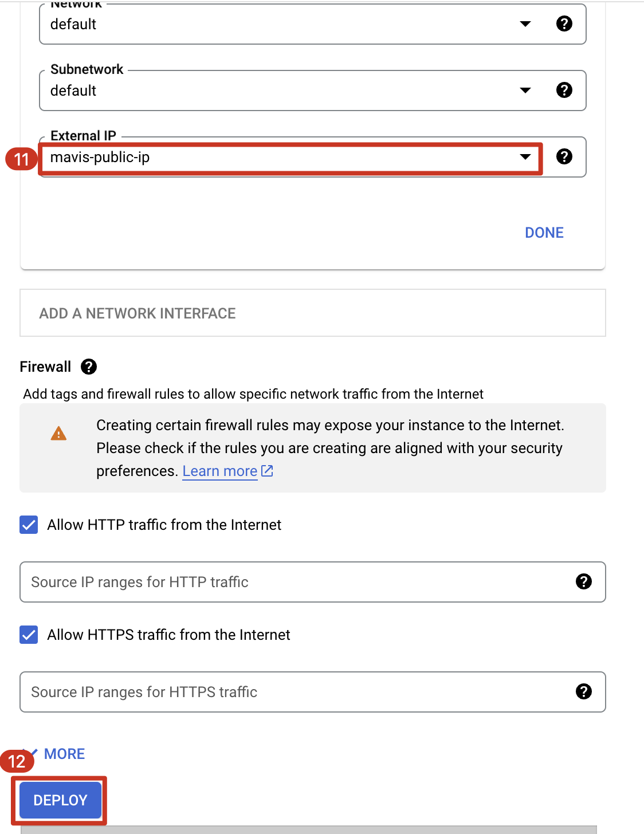Image resolution: width=644 pixels, height=834 pixels.
Task: Click the Firewall help question mark icon
Action: click(x=89, y=367)
